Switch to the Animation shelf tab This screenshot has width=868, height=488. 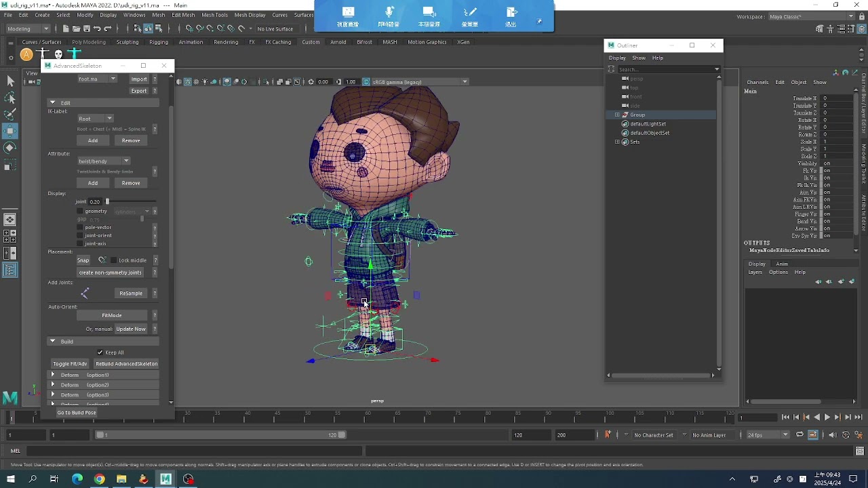click(191, 42)
